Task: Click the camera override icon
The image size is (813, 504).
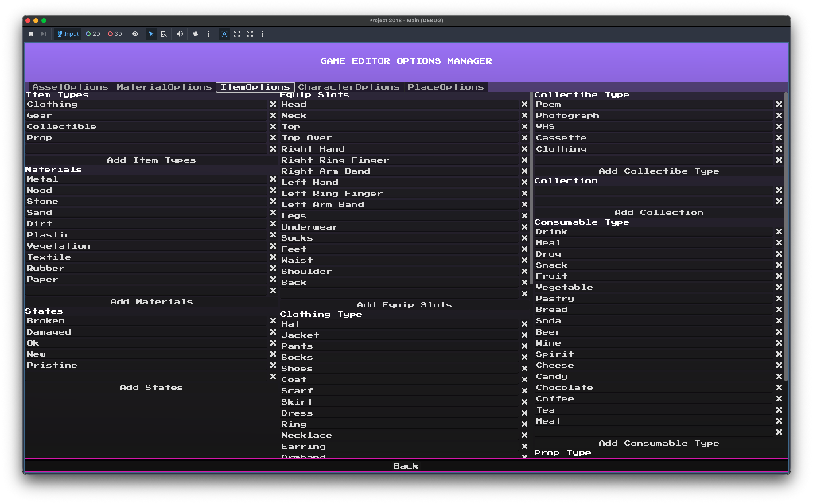Action: 195,34
